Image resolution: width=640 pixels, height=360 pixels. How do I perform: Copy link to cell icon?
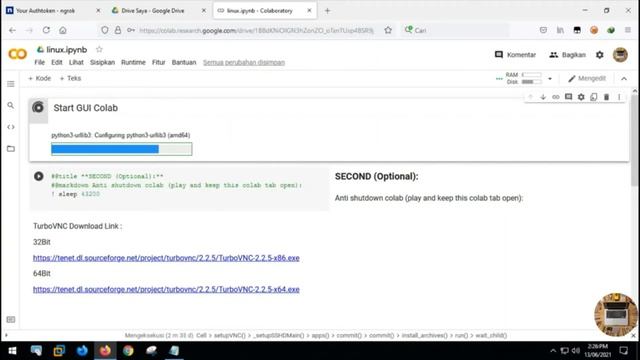click(556, 97)
